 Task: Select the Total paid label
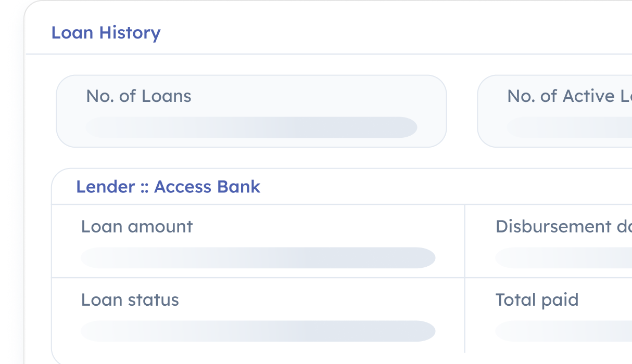pos(537,300)
